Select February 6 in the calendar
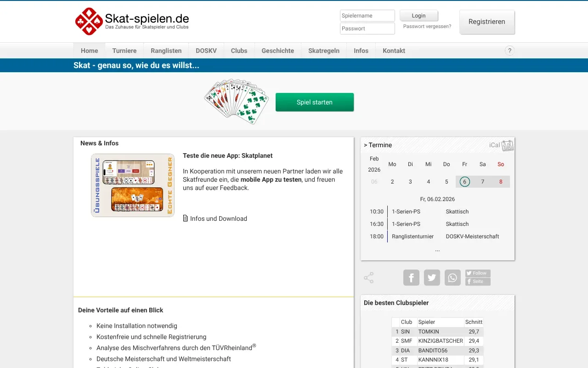 click(x=464, y=181)
